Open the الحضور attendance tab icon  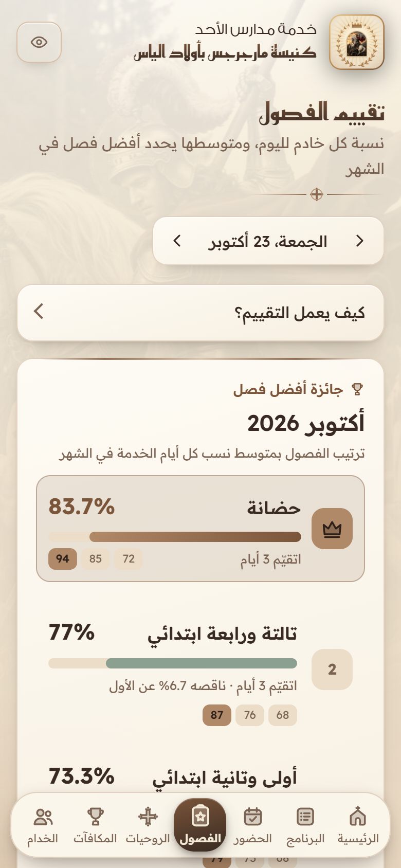pos(252,817)
